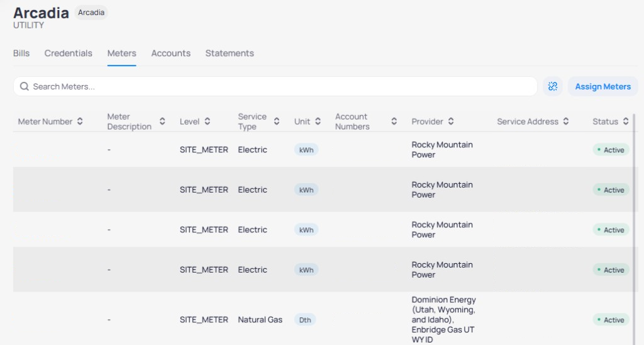The image size is (644, 345).
Task: Click SITE_METER in the Natural Gas row
Action: tap(204, 320)
